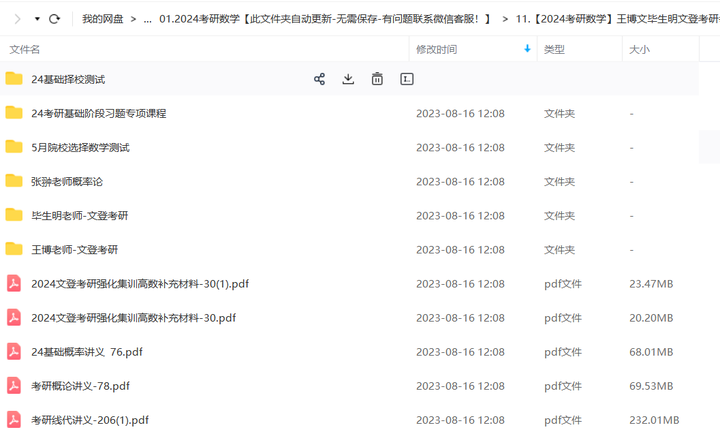
Task: Select the 69.53MB size cell
Action: click(651, 386)
